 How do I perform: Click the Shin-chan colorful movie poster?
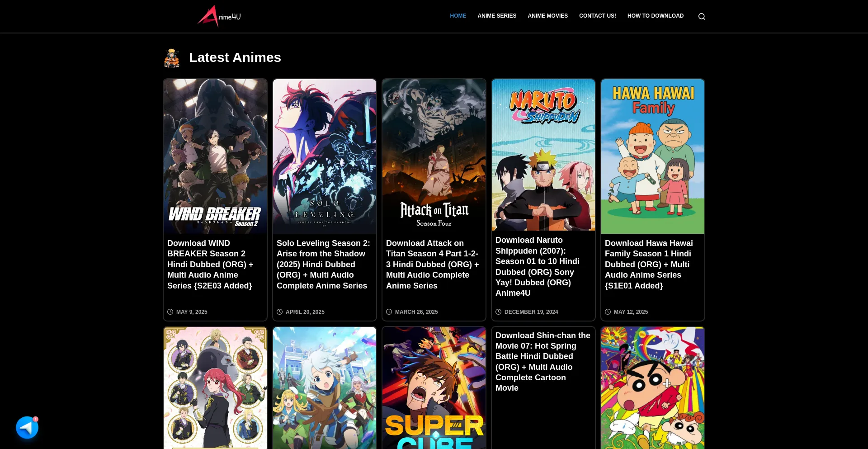tap(653, 388)
